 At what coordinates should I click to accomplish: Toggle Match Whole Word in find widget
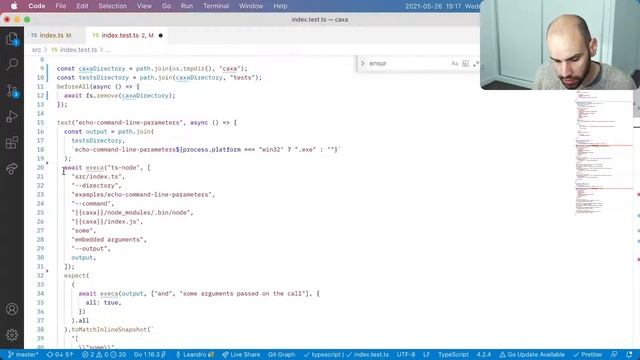coord(465,64)
